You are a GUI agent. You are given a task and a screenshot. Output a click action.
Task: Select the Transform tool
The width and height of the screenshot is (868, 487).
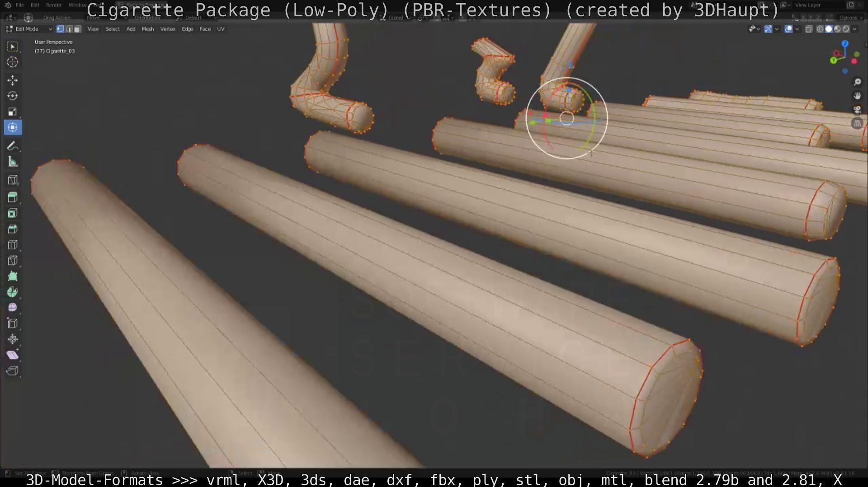13,127
